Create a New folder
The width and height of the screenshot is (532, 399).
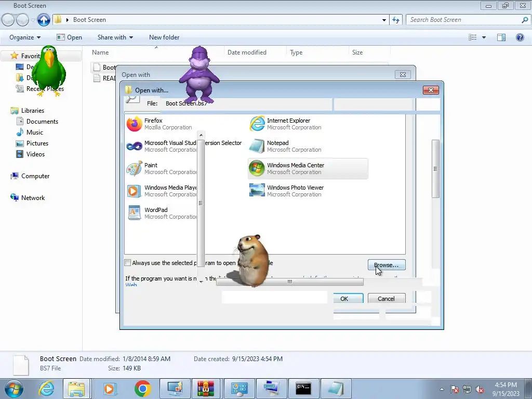click(164, 37)
